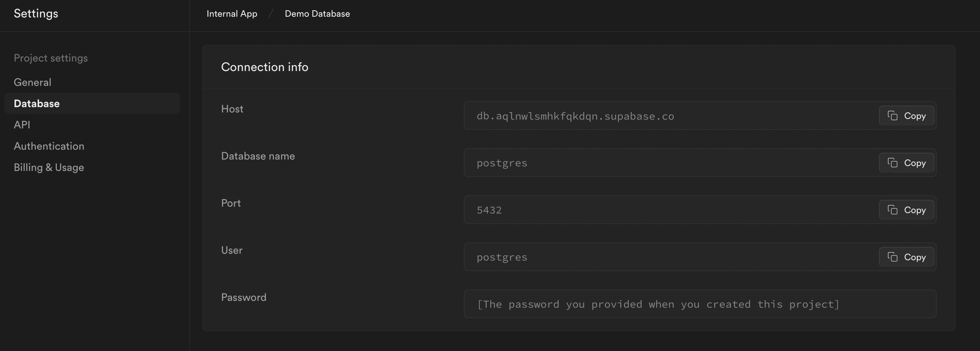Go to API settings

click(22, 125)
